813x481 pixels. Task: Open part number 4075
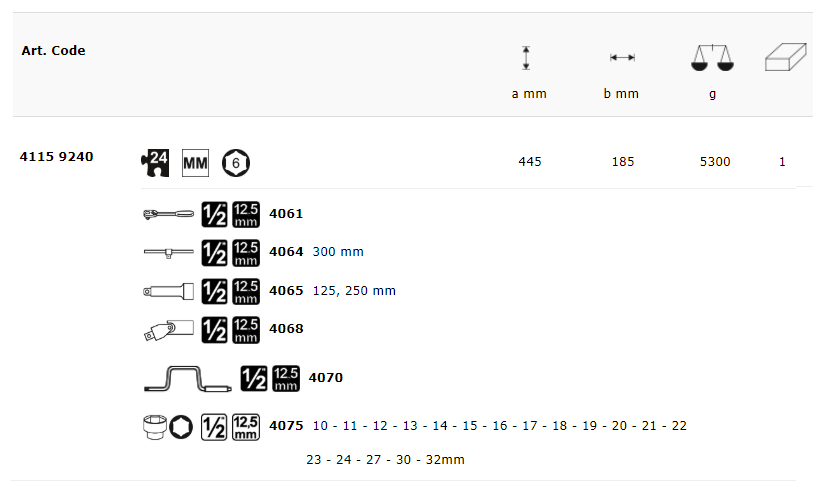(x=286, y=426)
